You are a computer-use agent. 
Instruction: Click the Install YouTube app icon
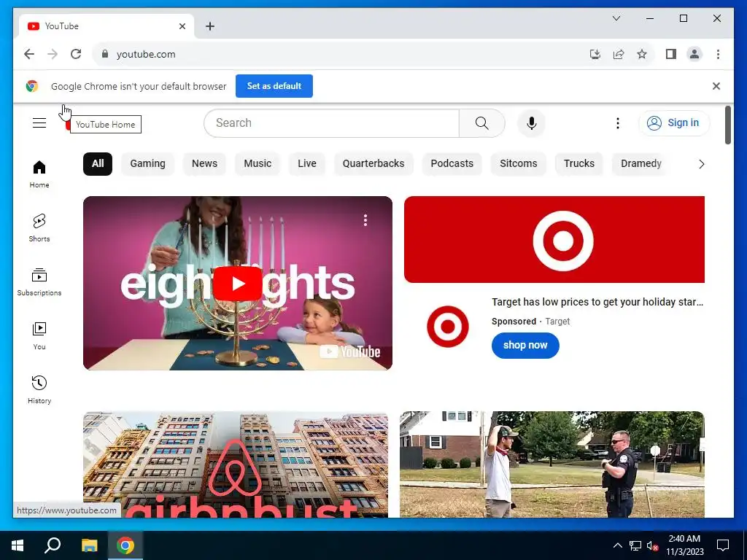[x=595, y=54]
